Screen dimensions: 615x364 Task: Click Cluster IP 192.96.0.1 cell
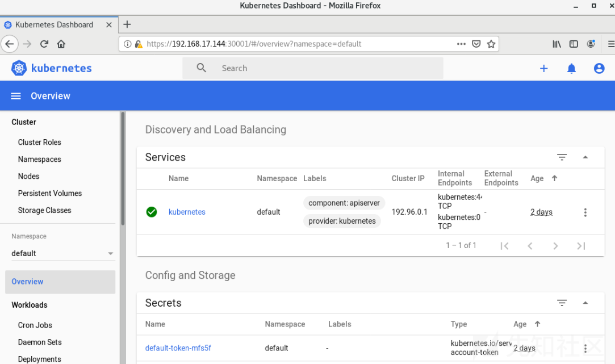pos(409,212)
